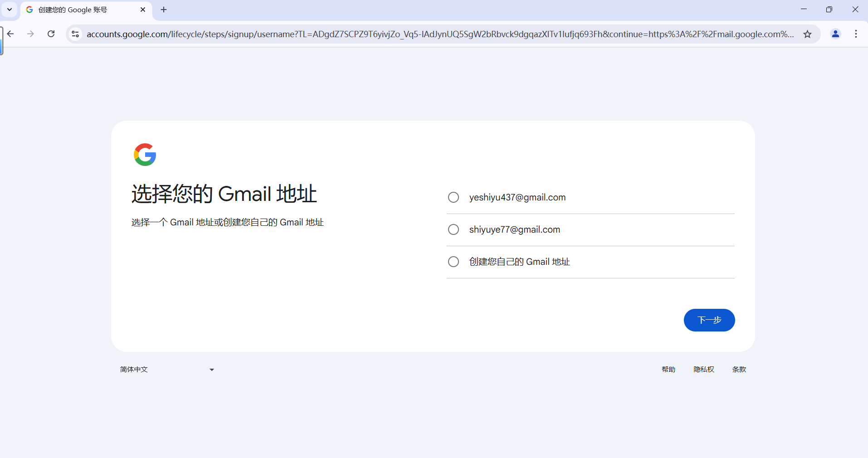Viewport: 868px width, 458px height.
Task: Close the 创建您的 Google 账号 tab
Action: [143, 10]
